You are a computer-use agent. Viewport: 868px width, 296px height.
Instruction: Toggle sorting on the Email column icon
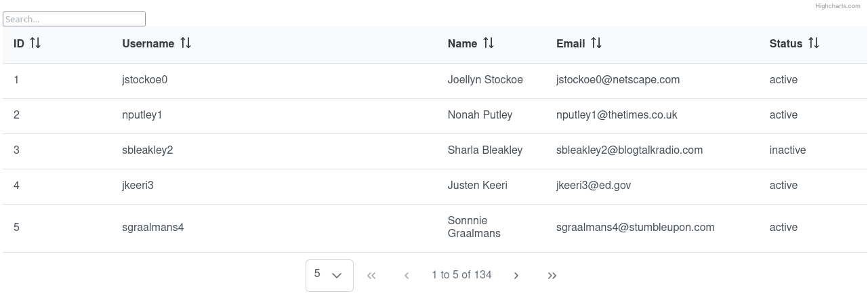(596, 43)
